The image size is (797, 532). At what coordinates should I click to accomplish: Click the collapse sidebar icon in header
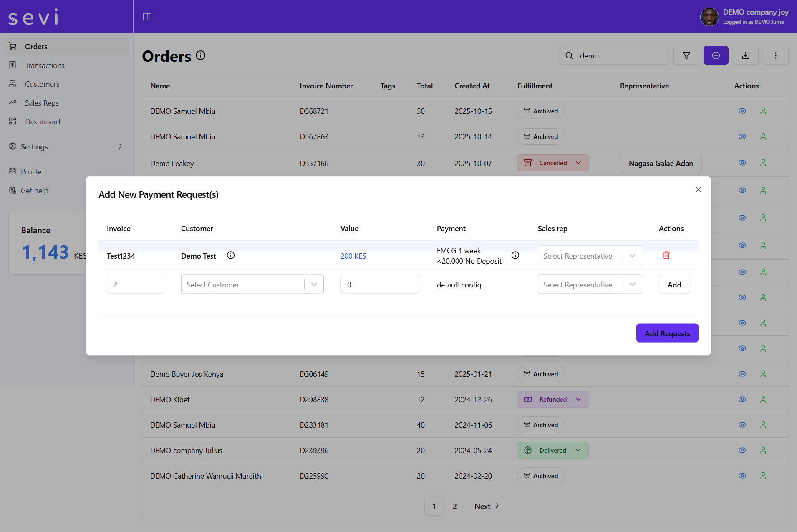(x=147, y=17)
